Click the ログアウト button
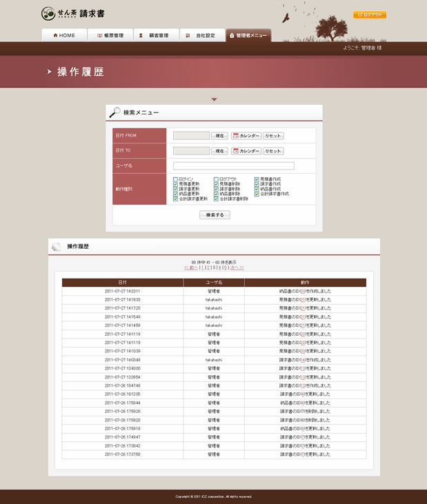 tap(370, 14)
